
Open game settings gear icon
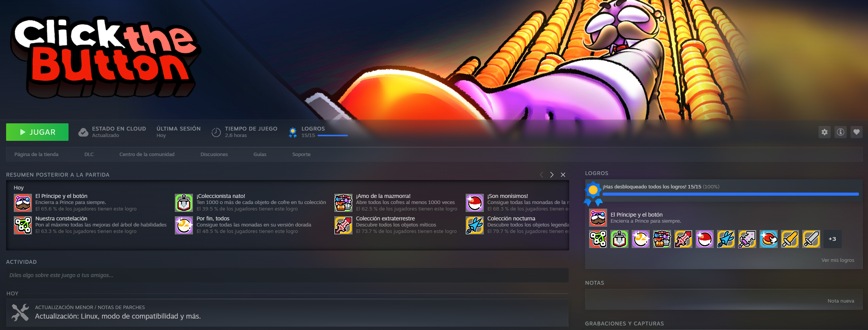824,132
